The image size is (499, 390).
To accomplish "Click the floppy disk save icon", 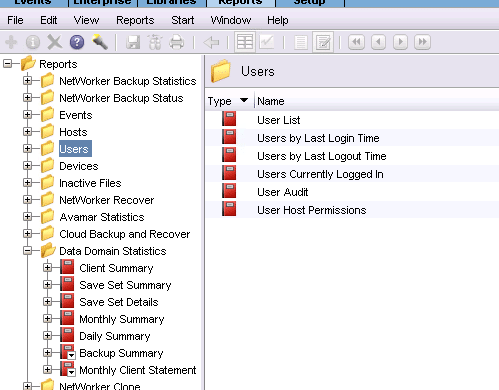I will coord(133,42).
